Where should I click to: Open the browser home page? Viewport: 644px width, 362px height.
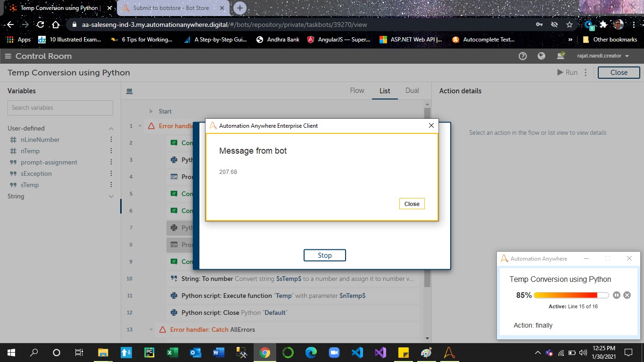pos(56,25)
